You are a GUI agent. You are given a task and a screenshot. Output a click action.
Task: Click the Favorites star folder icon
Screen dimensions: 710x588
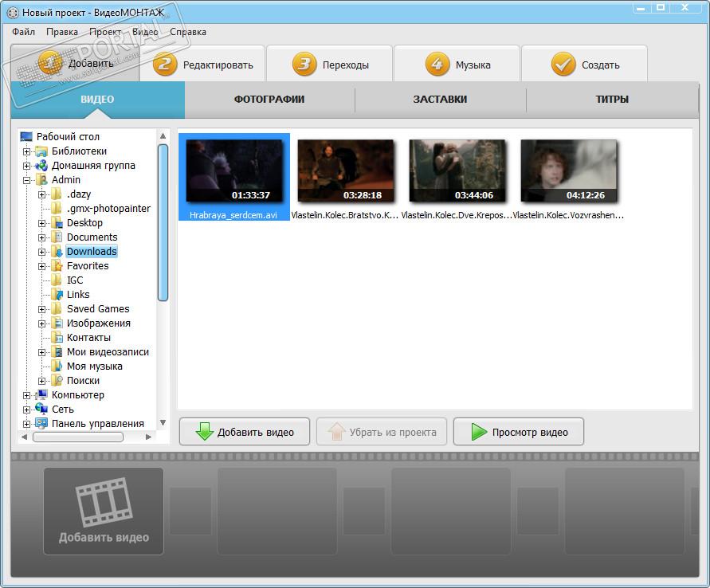[x=57, y=265]
